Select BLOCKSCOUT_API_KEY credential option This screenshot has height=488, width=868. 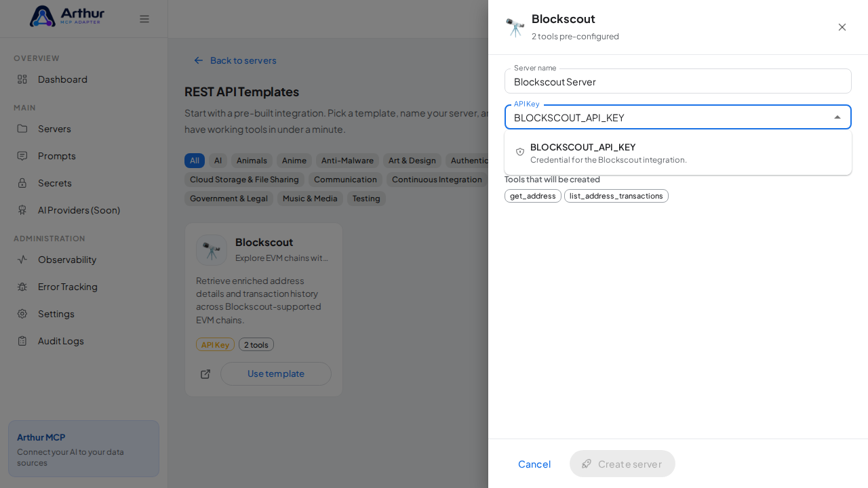tap(678, 152)
